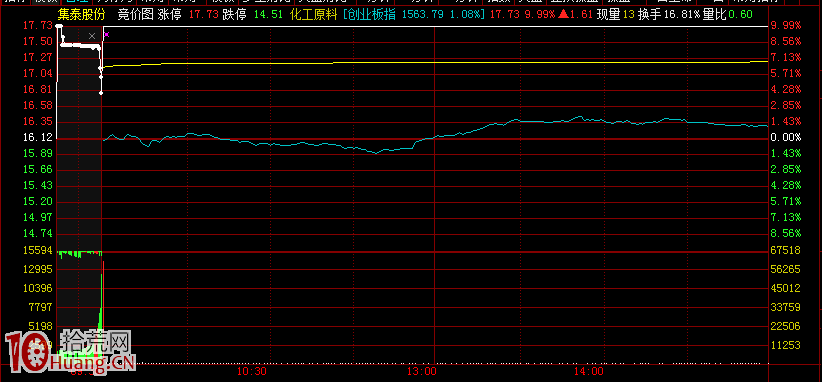Click the yellow average price line

pyautogui.click(x=435, y=62)
